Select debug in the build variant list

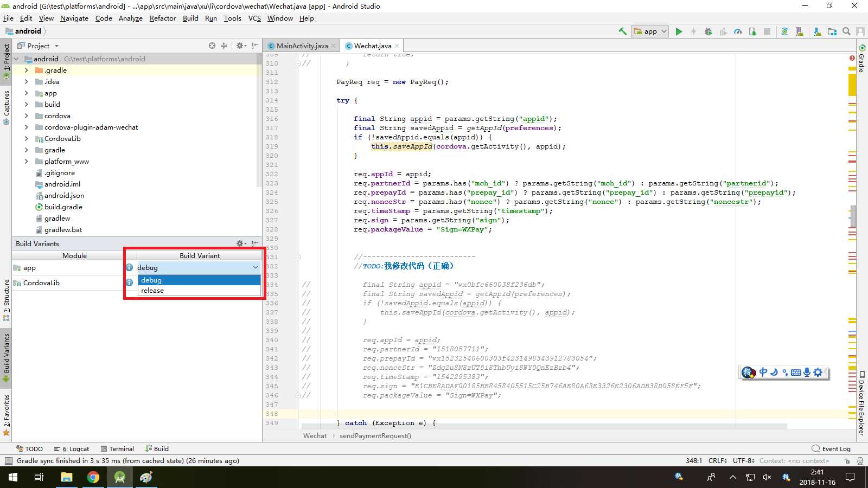(x=200, y=280)
